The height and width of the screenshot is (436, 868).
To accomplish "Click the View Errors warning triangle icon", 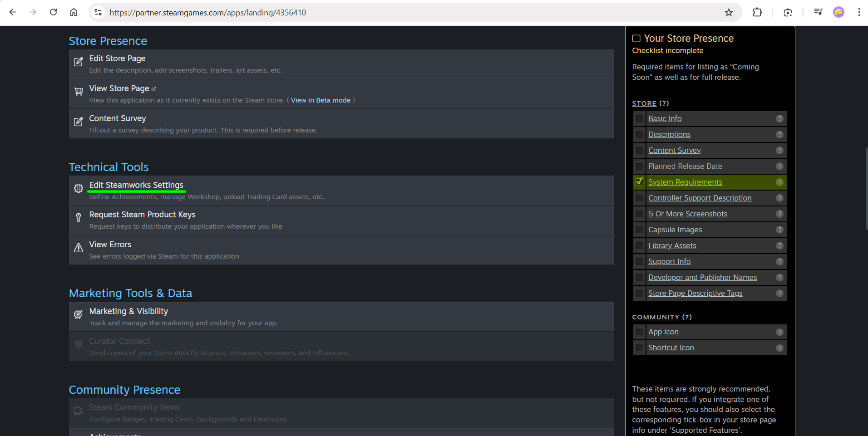I will 79,248.
